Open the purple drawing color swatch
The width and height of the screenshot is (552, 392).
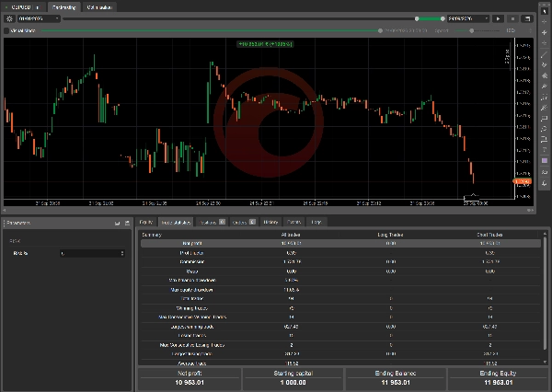(545, 161)
